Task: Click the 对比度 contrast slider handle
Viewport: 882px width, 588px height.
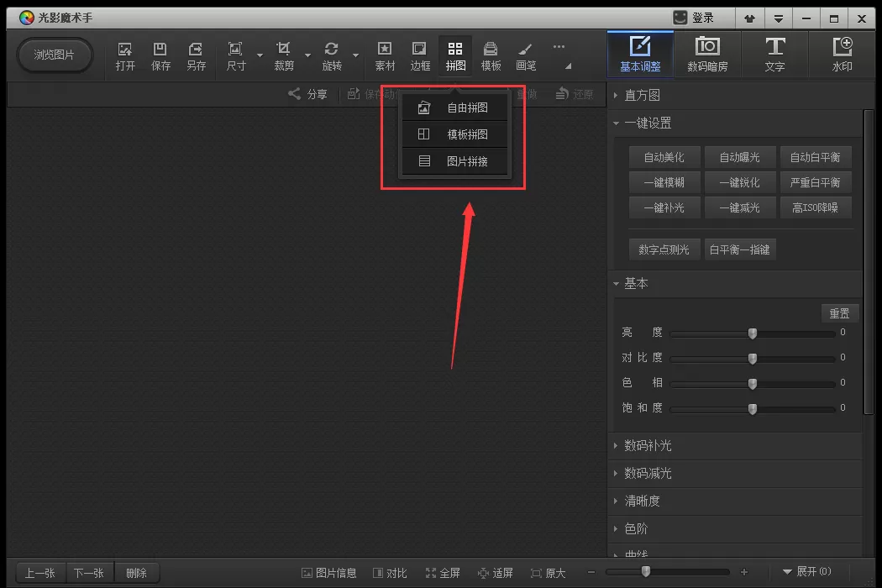Action: tap(753, 359)
